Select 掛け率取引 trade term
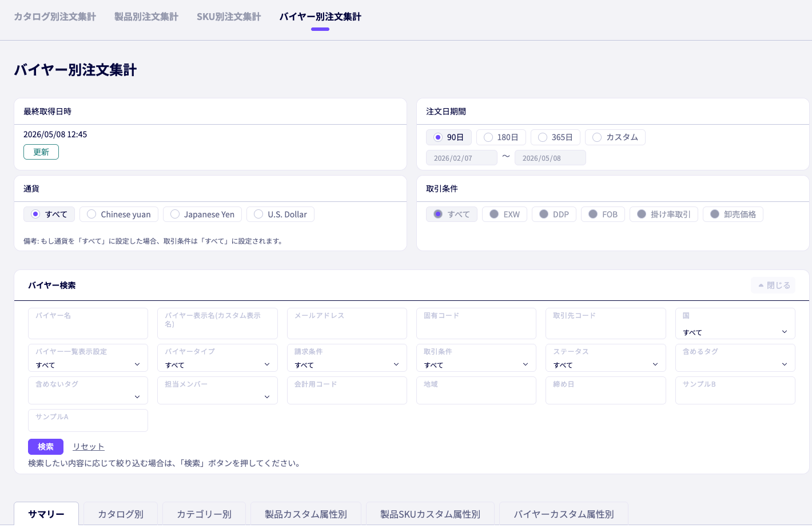The height and width of the screenshot is (532, 812). [664, 215]
